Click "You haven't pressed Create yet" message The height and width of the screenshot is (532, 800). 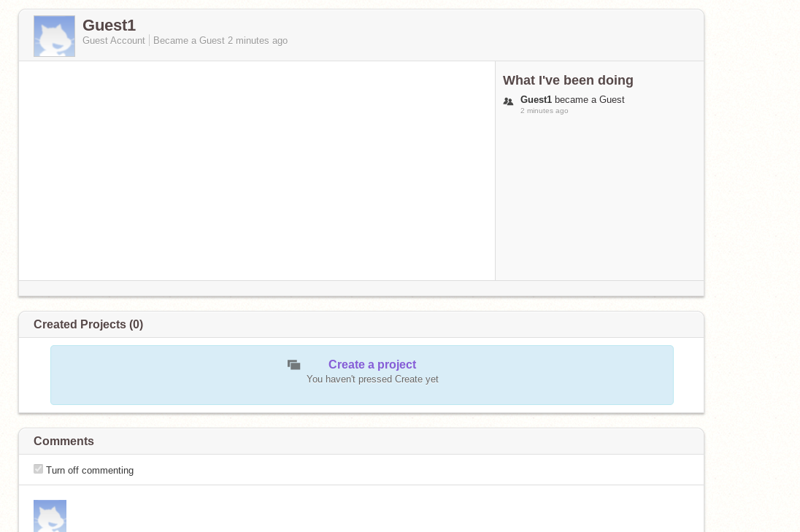[372, 379]
